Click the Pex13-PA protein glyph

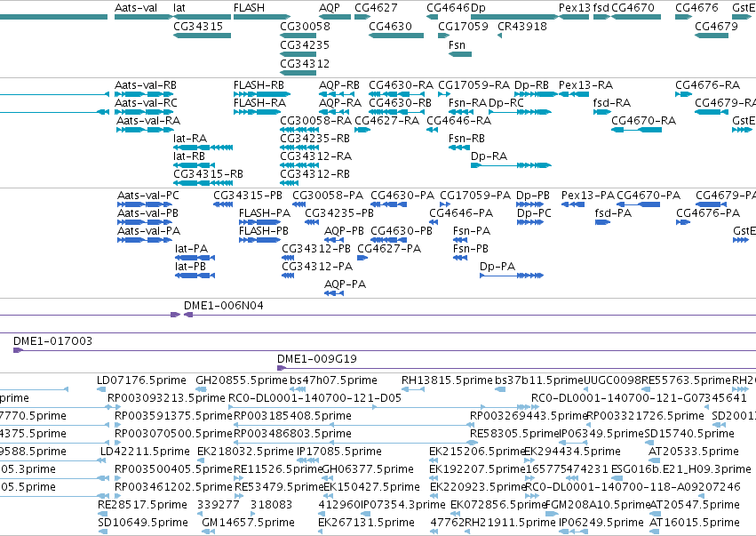(x=573, y=204)
